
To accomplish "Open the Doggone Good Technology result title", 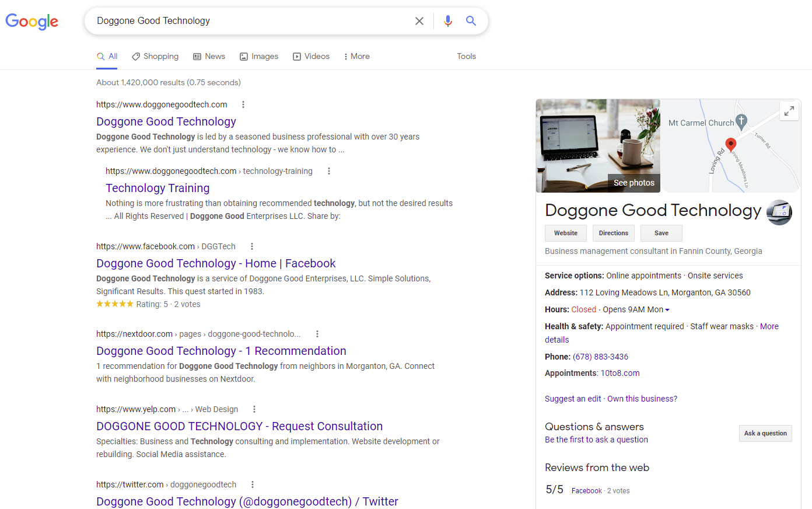I will [166, 121].
